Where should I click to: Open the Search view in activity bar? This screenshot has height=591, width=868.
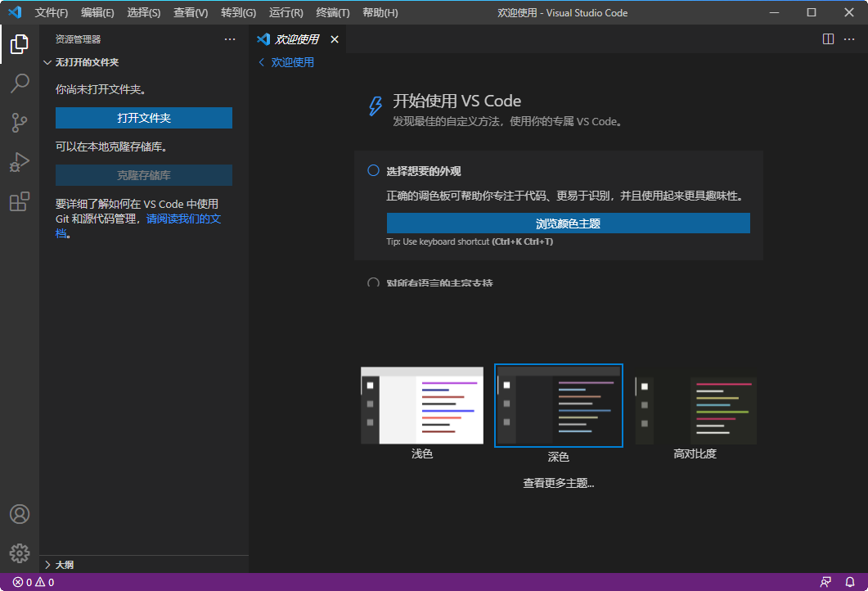(20, 83)
